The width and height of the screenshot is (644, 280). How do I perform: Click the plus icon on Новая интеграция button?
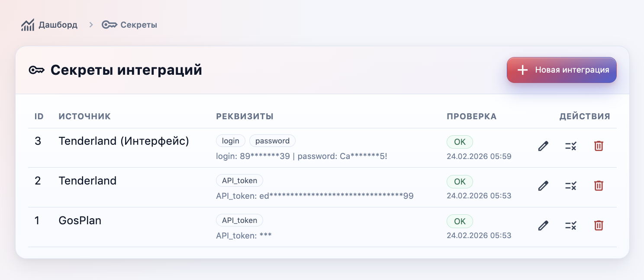point(522,70)
